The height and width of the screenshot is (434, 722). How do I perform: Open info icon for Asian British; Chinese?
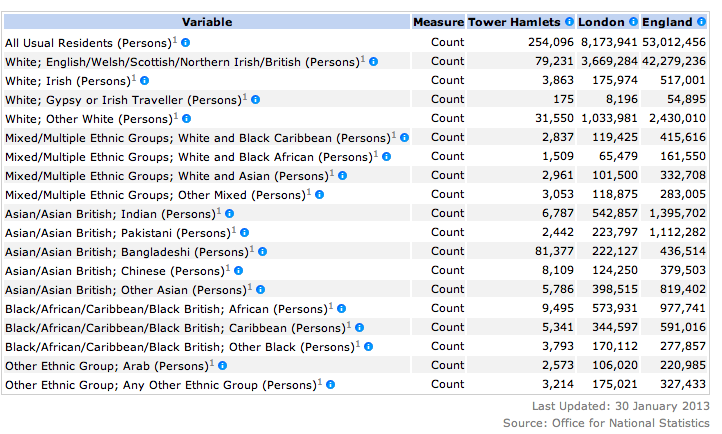[x=239, y=270]
